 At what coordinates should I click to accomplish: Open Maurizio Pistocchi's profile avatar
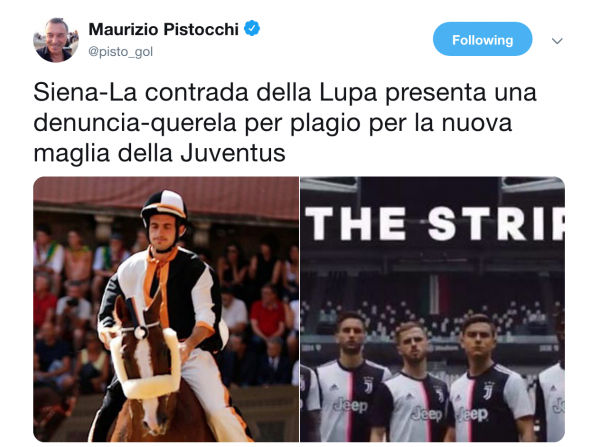click(56, 40)
